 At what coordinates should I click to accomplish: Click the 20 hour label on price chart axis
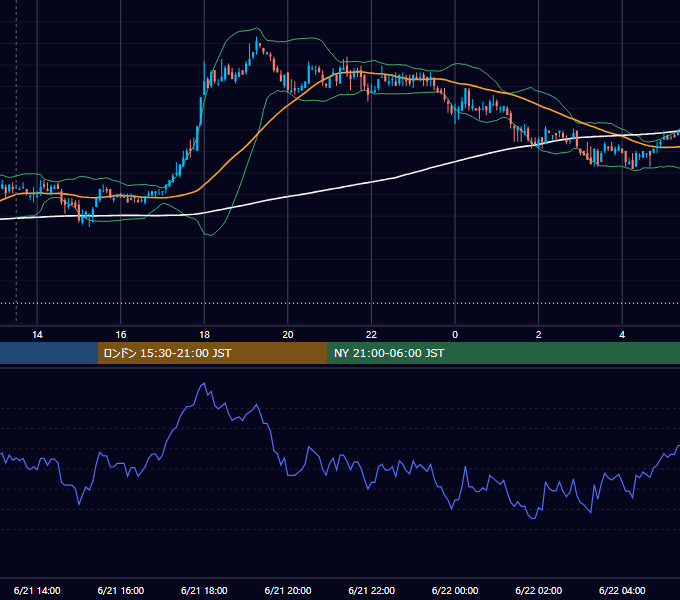(x=288, y=335)
